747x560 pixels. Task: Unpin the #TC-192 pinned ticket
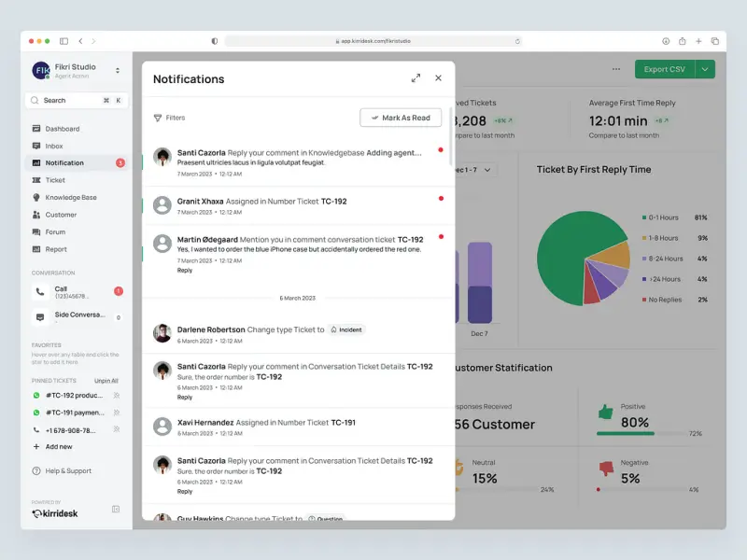click(117, 395)
